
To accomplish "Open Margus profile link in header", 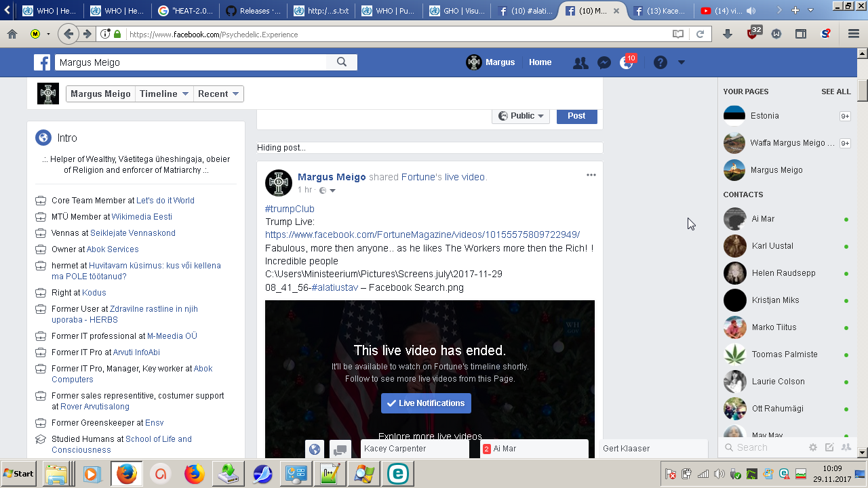I will (490, 62).
